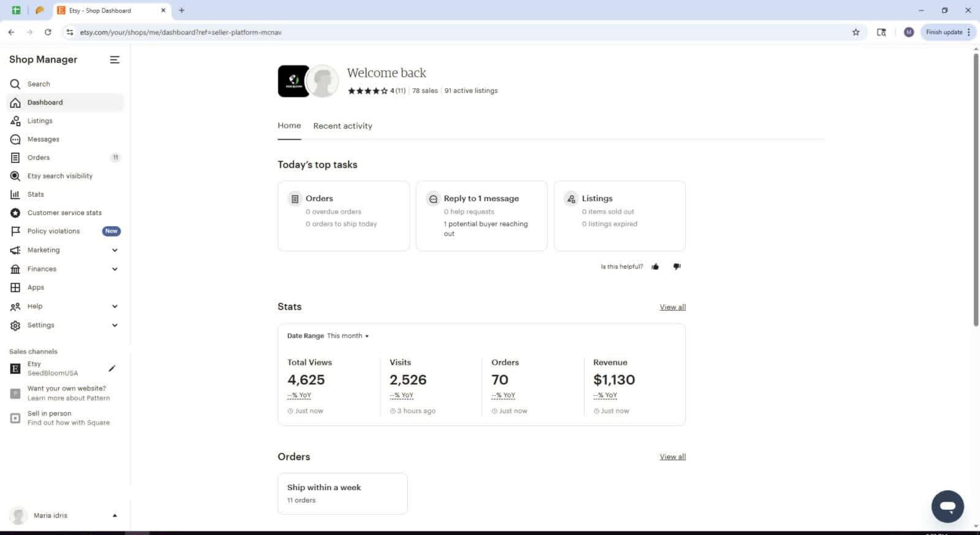Open the chat support bubble
This screenshot has height=535, width=980.
coord(947,506)
